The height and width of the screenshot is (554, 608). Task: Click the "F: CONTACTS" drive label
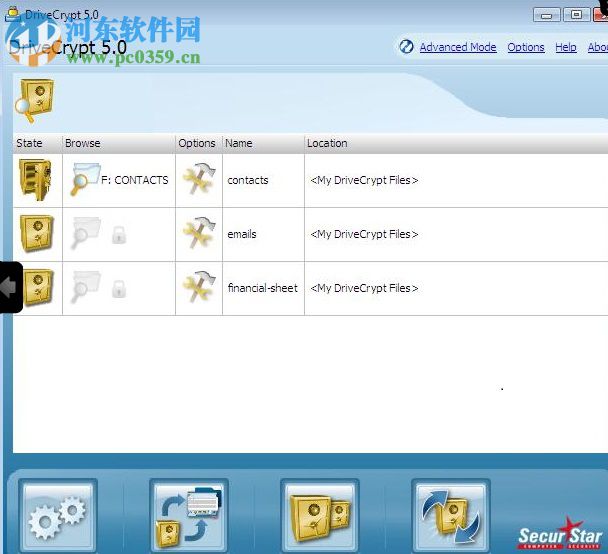(135, 180)
